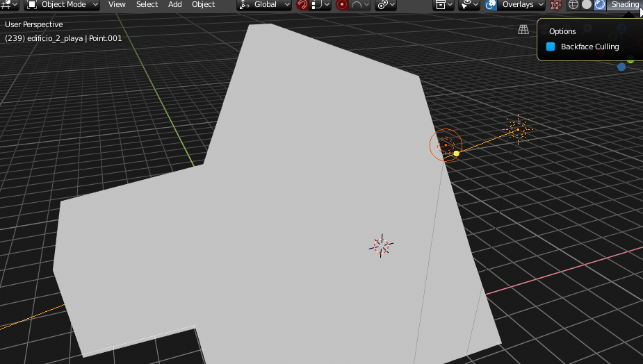This screenshot has width=643, height=364.
Task: Click the Shading dropdown button
Action: [x=624, y=4]
